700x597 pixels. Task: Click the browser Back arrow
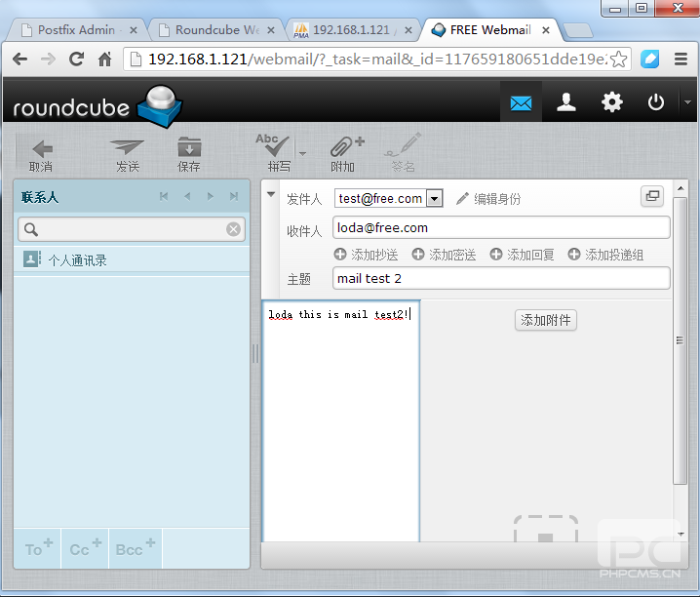point(20,59)
